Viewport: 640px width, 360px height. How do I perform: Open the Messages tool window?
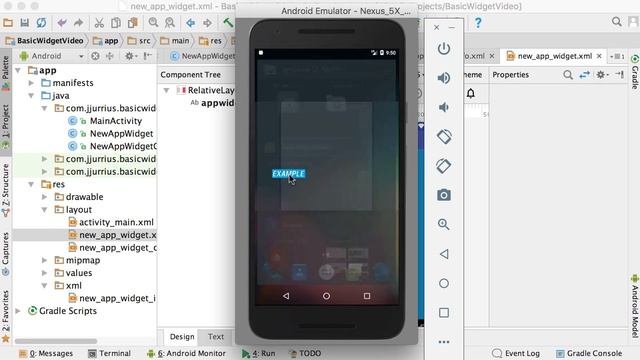(x=46, y=353)
